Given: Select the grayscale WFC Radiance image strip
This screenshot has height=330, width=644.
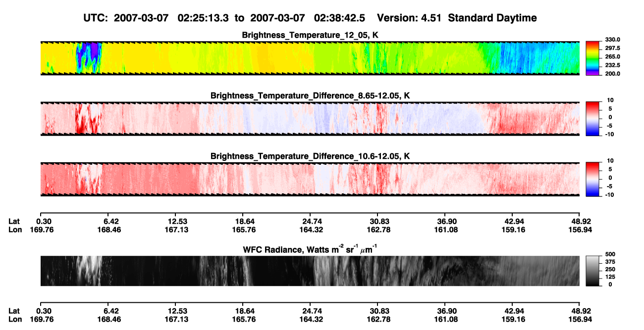Looking at the screenshot, I should [x=310, y=271].
